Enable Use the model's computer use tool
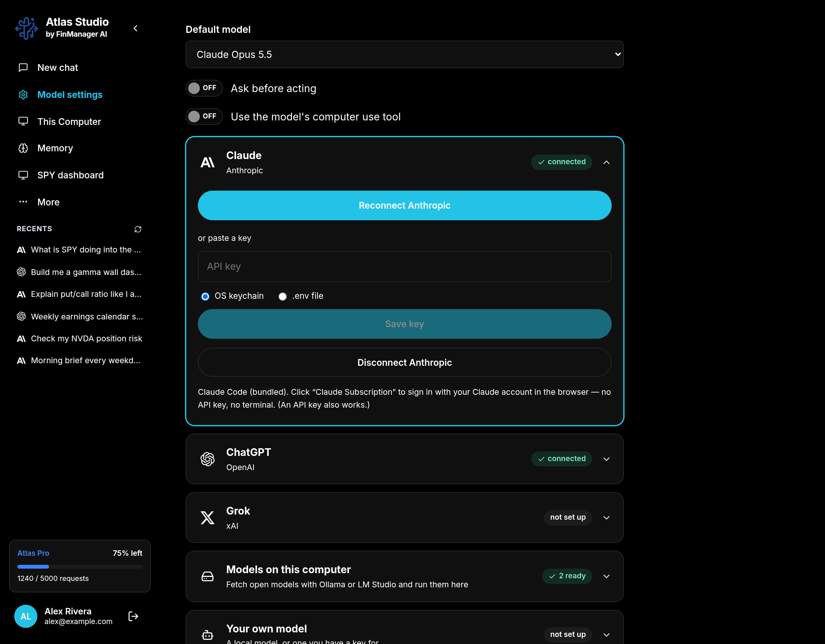The height and width of the screenshot is (644, 825). coord(204,117)
